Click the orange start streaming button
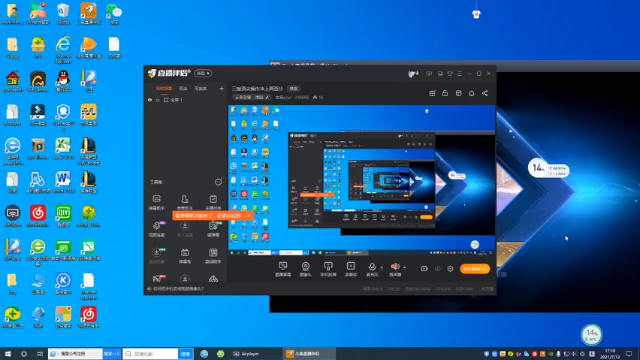The image size is (640, 360). coord(475,269)
